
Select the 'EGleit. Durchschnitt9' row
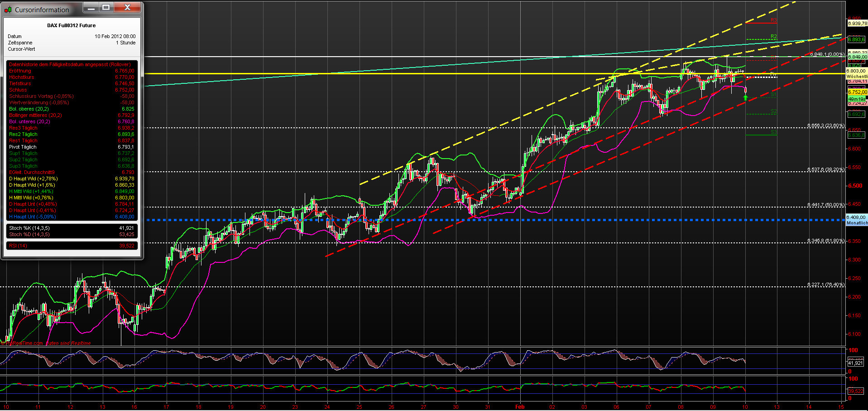click(x=72, y=172)
